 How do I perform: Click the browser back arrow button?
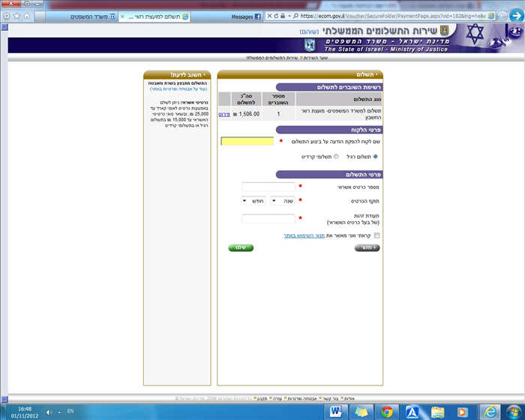coord(514,15)
